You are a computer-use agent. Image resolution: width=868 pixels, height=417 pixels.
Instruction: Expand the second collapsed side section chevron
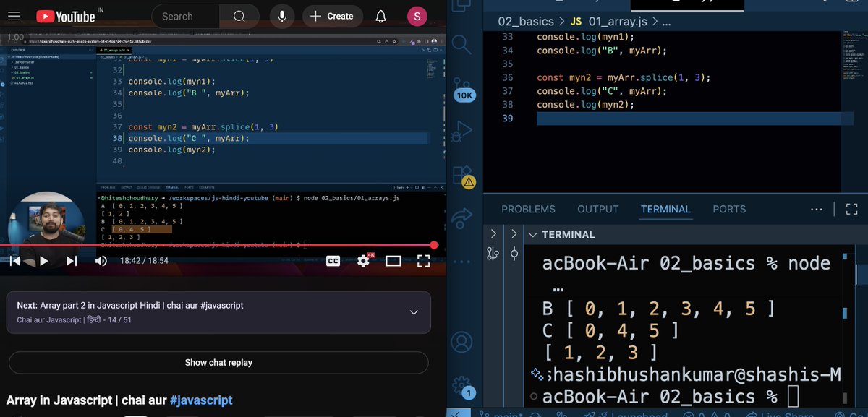click(x=514, y=233)
